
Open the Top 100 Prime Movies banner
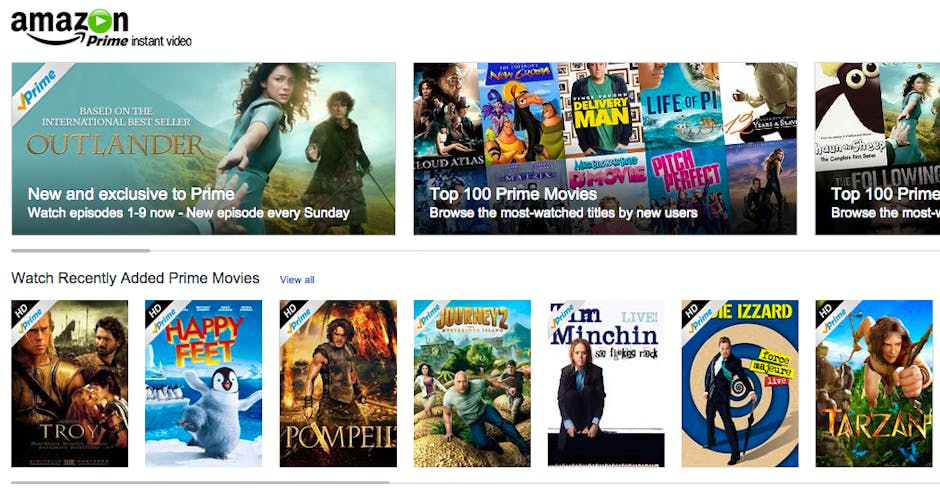click(x=605, y=149)
